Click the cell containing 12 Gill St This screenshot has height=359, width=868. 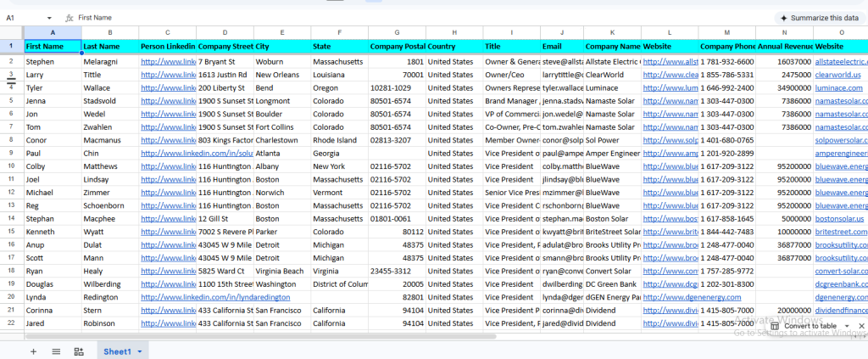[225, 219]
